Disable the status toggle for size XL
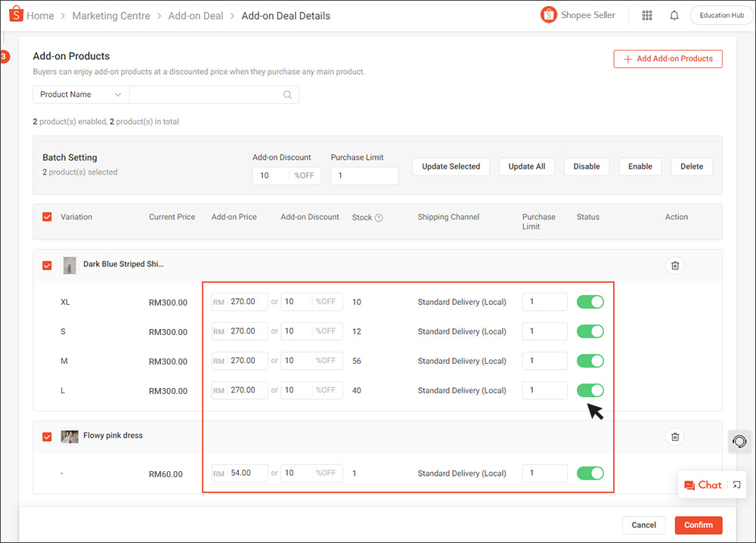This screenshot has height=543, width=756. click(x=590, y=301)
